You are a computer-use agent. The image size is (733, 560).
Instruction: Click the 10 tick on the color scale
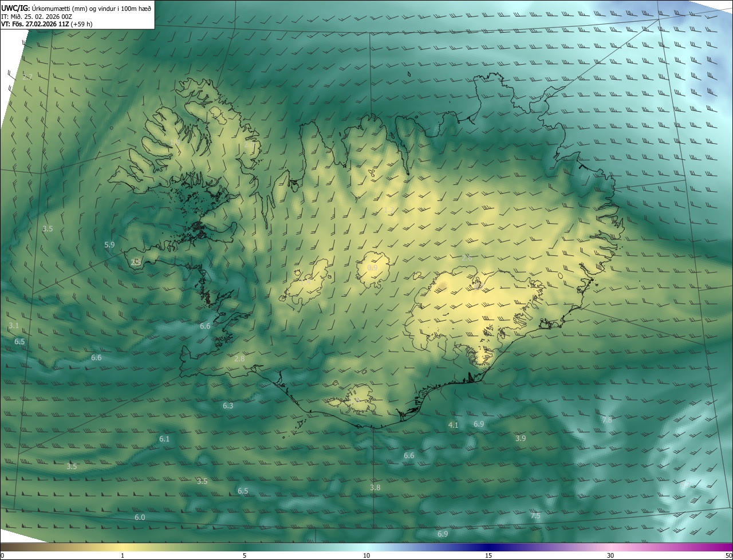pos(366,555)
